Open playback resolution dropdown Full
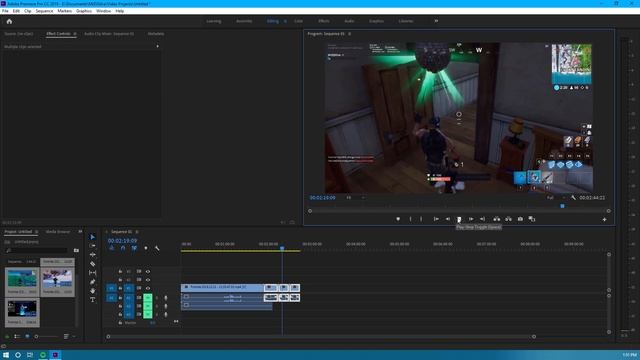The height and width of the screenshot is (360, 640). (556, 198)
